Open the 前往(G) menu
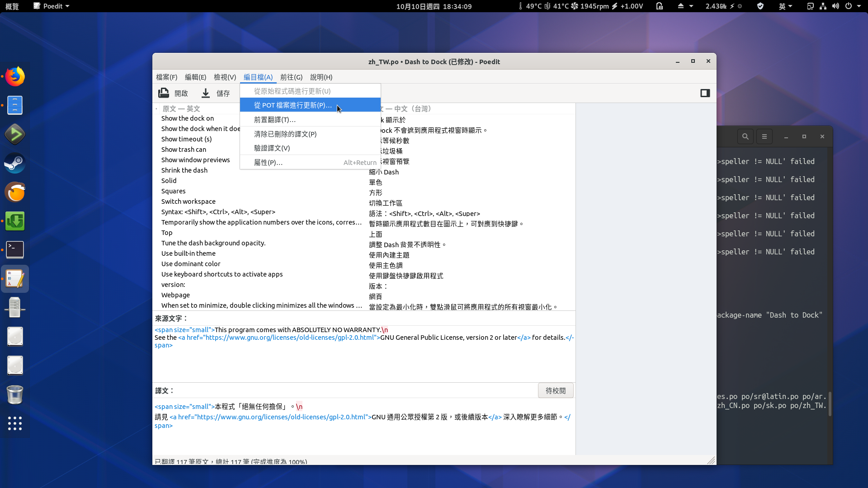Image resolution: width=868 pixels, height=488 pixels. pos(291,77)
